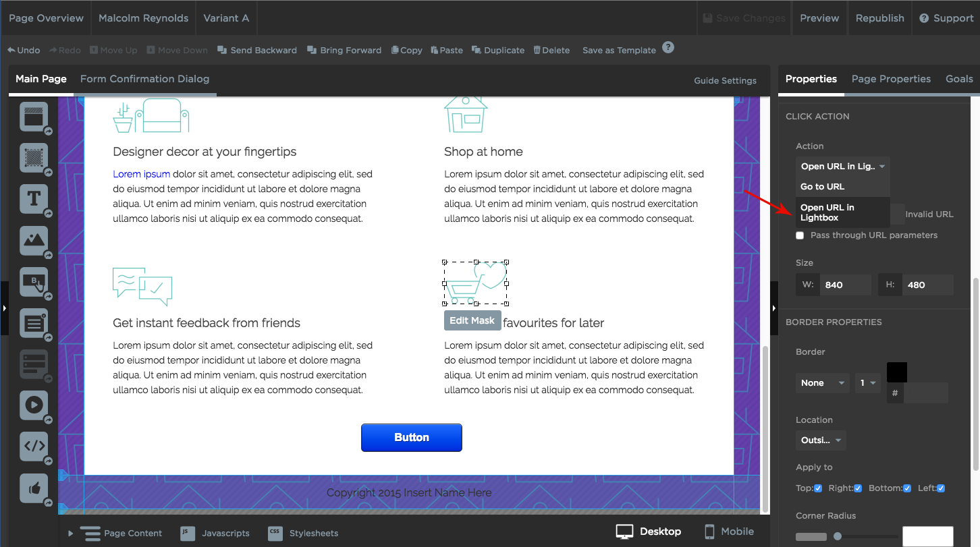
Task: Click the black border color swatch
Action: [896, 372]
